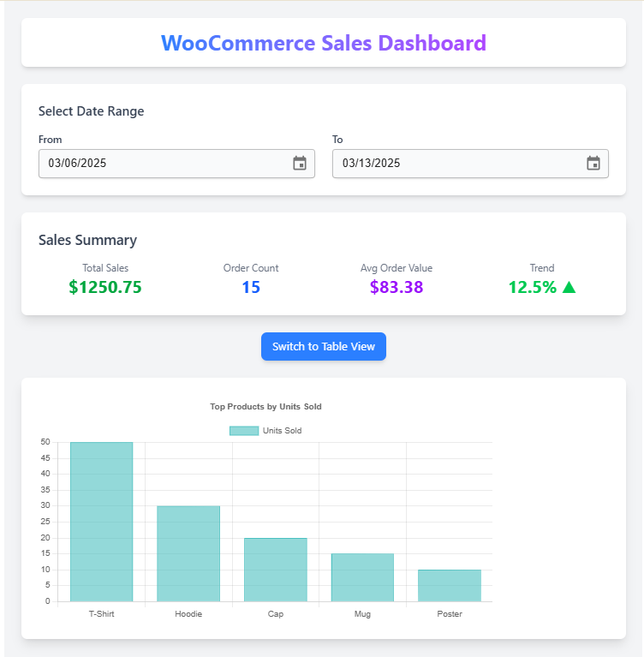Image resolution: width=644 pixels, height=657 pixels.
Task: Click the Switch to Table View button
Action: click(x=324, y=347)
